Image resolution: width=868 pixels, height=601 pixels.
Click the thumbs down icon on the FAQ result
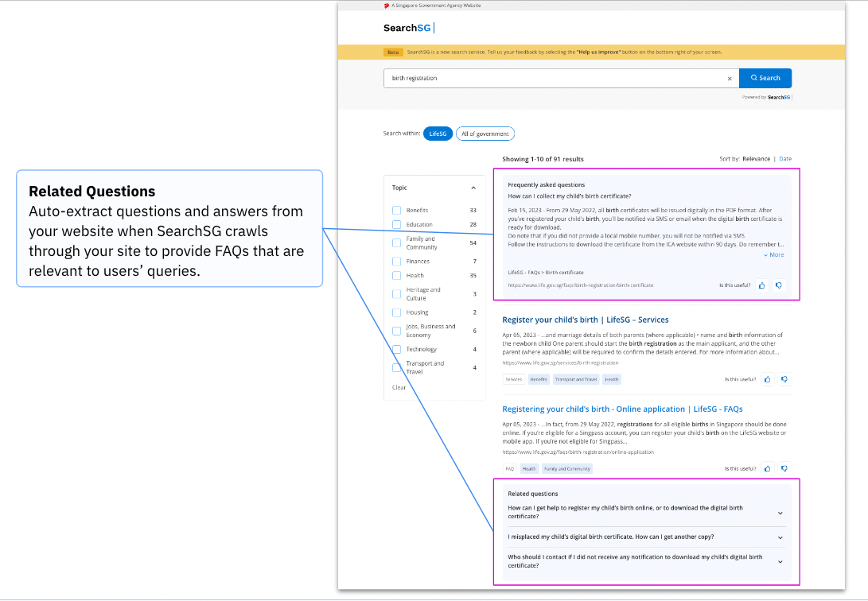(778, 285)
